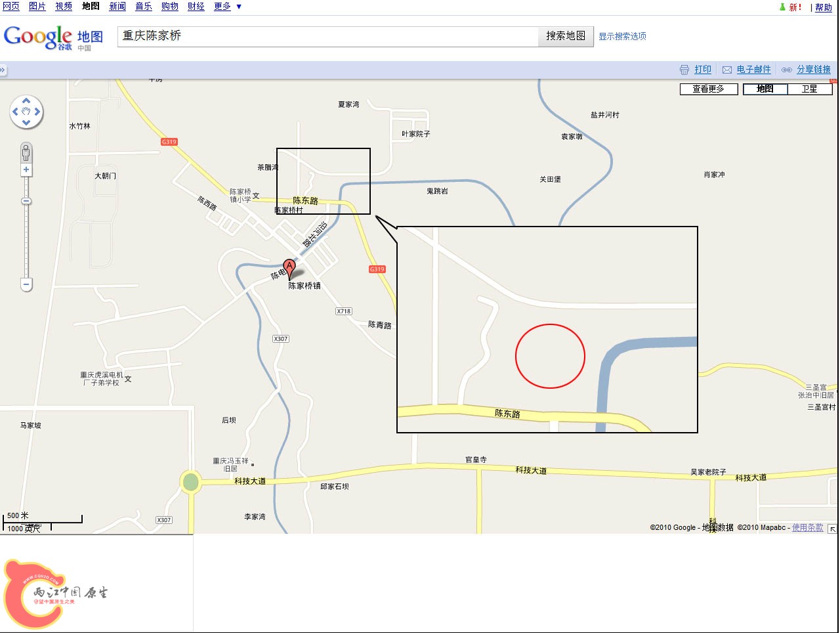Switch map view to 卫星 satellite mode
Viewport: 840px width, 633px height.
(x=810, y=89)
